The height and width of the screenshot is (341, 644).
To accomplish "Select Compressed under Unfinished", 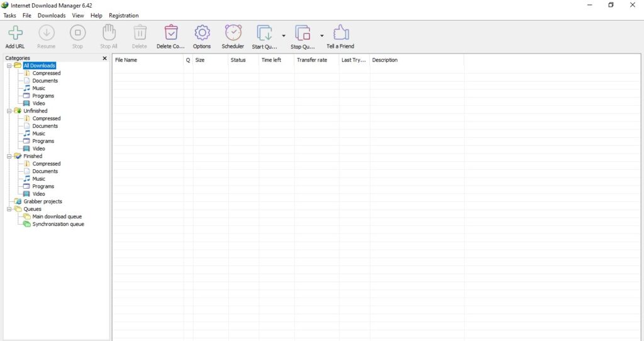I will (47, 118).
